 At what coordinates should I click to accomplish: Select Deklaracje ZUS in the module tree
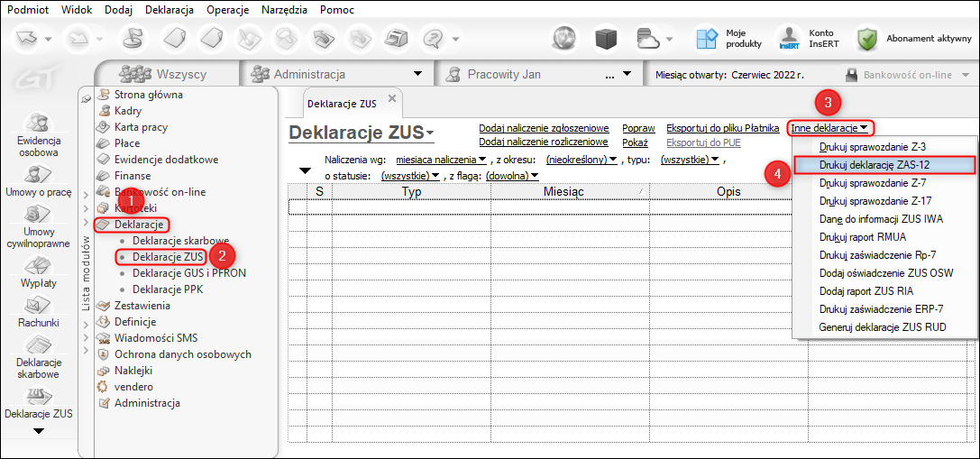pos(168,256)
